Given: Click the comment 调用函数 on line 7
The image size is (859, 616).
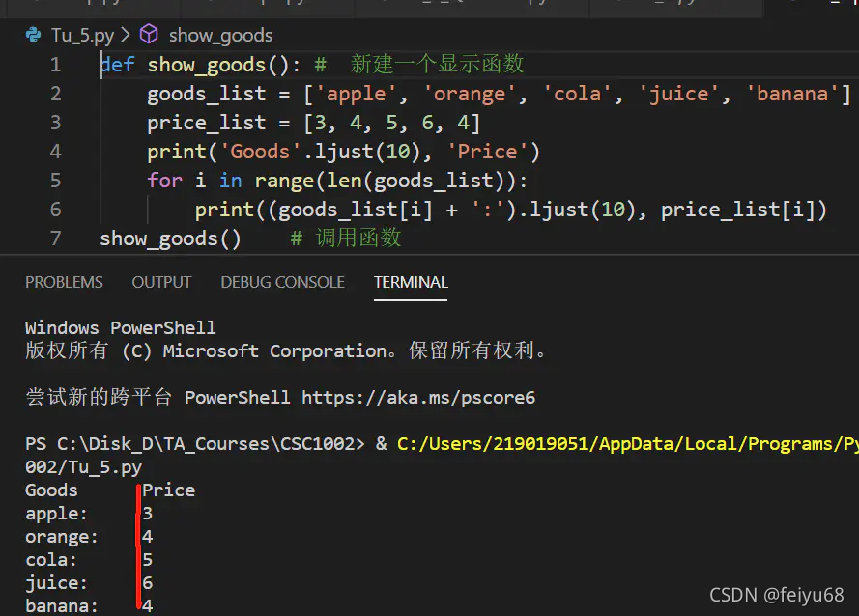Looking at the screenshot, I should 358,238.
